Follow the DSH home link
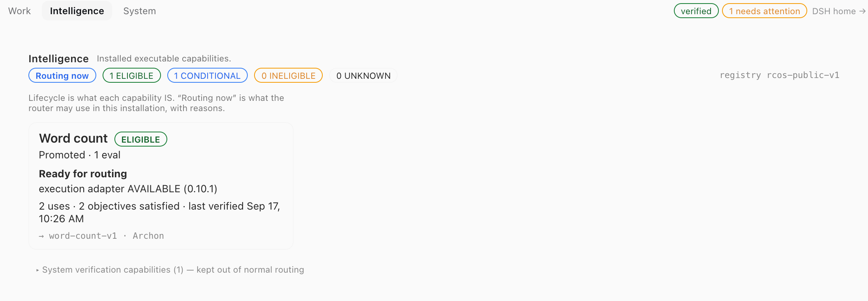The width and height of the screenshot is (868, 301). point(839,11)
